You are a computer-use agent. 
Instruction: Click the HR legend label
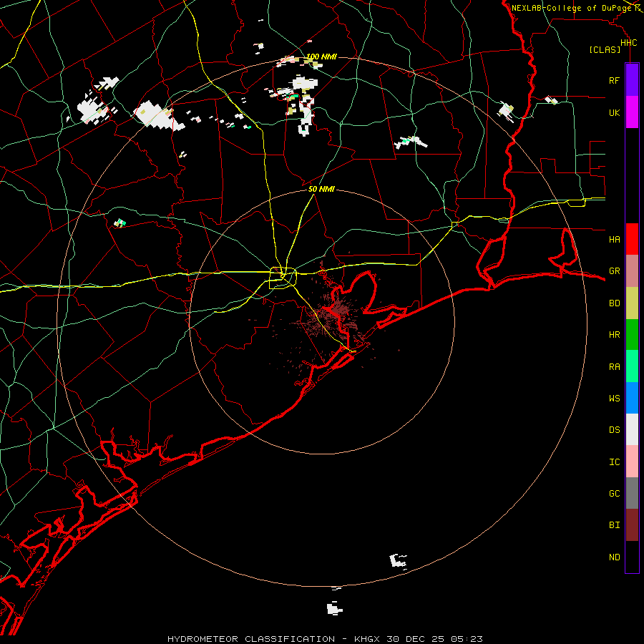(x=614, y=335)
